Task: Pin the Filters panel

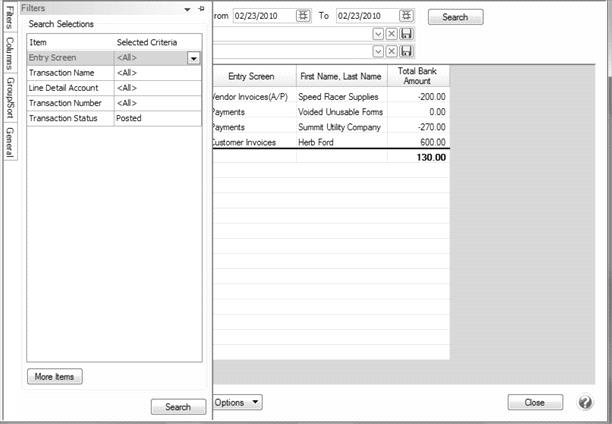Action: [201, 8]
